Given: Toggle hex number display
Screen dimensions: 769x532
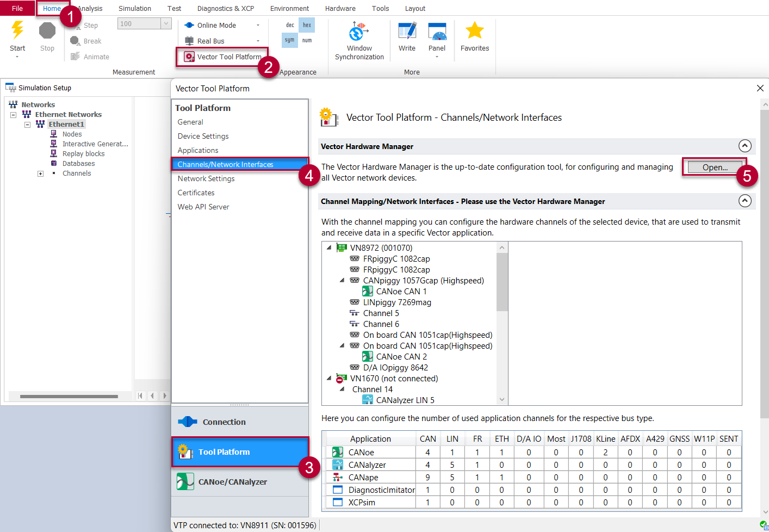Looking at the screenshot, I should point(307,25).
